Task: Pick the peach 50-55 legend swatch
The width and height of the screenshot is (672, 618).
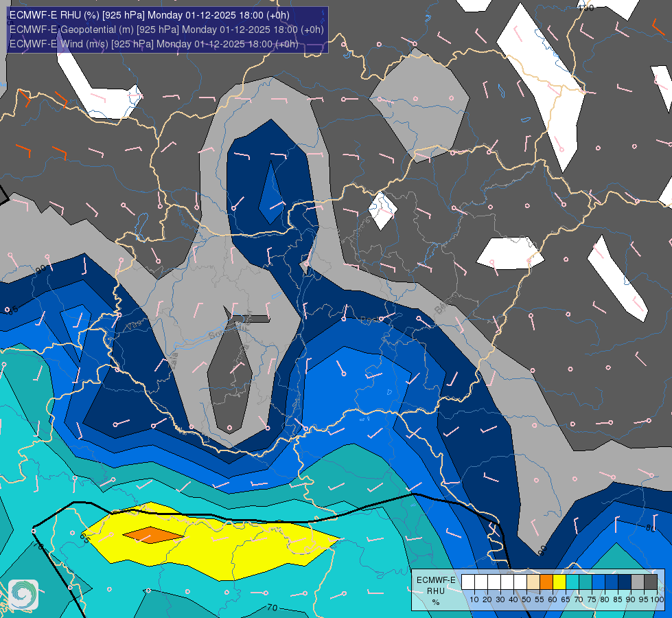Action: pos(533,582)
